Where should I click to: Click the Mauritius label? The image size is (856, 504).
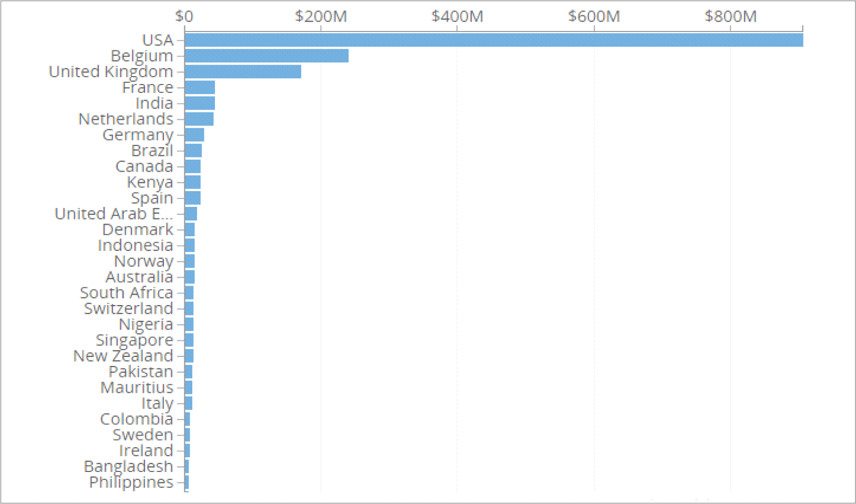(137, 387)
